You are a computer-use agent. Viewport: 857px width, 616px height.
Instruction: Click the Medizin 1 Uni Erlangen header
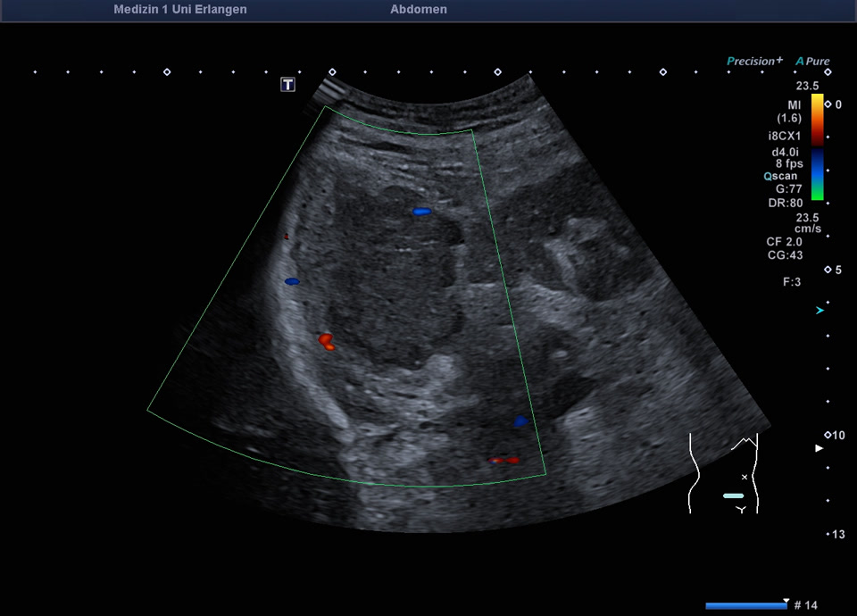[x=180, y=10]
